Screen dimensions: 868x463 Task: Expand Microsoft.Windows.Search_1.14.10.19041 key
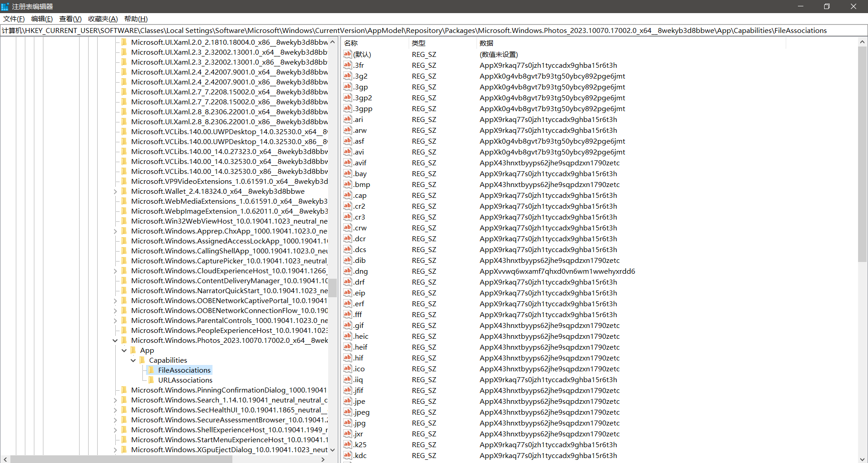click(x=115, y=400)
